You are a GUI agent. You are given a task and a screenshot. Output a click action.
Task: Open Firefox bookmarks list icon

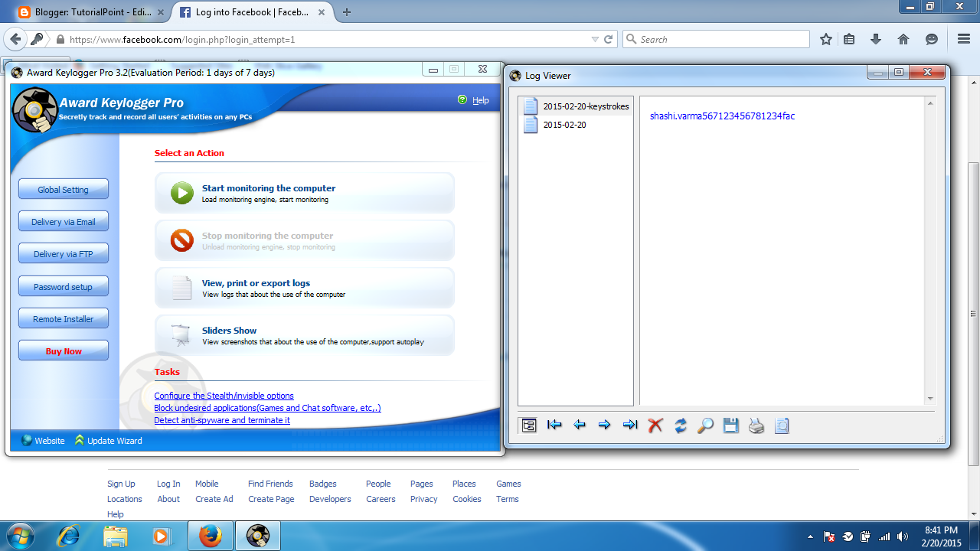pos(849,39)
